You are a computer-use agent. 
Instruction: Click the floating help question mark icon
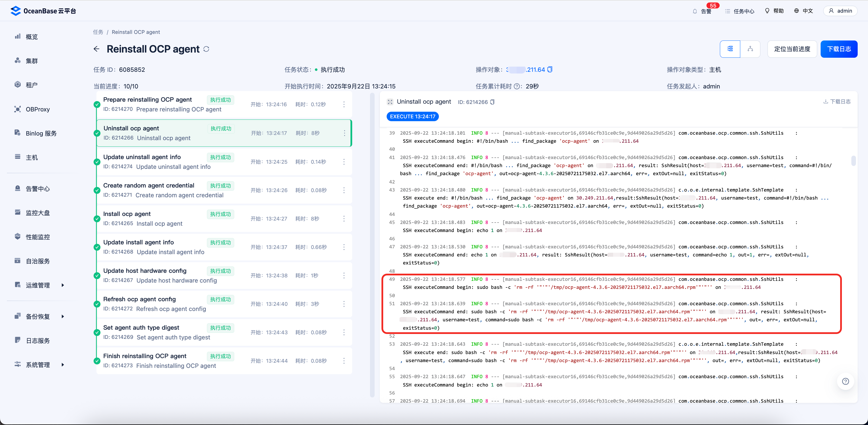coord(845,381)
